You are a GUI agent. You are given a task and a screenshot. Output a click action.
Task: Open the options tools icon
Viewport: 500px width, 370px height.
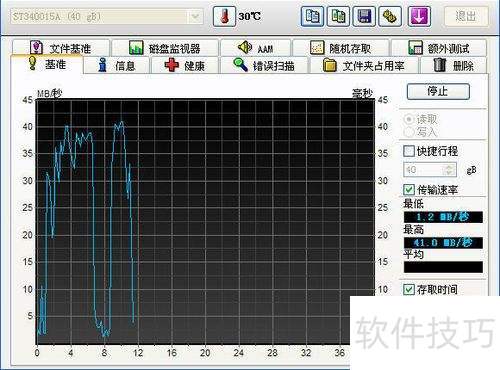pyautogui.click(x=390, y=16)
